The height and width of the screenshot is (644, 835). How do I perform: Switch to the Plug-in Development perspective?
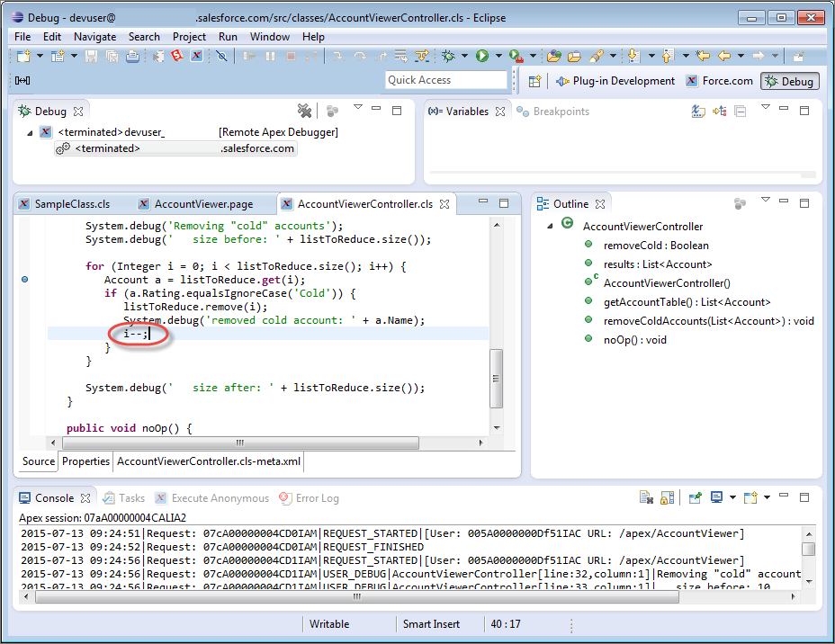click(x=615, y=81)
